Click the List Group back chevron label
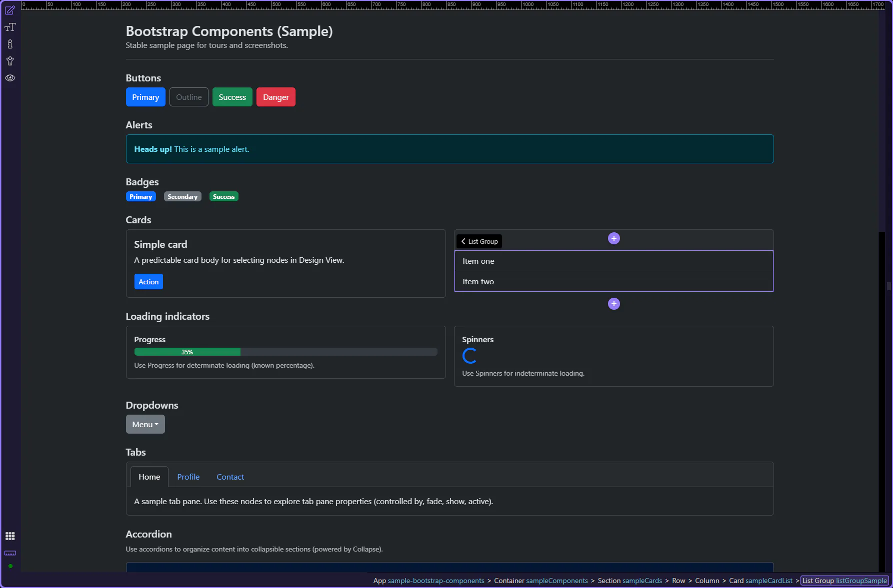The width and height of the screenshot is (893, 588). click(x=479, y=241)
